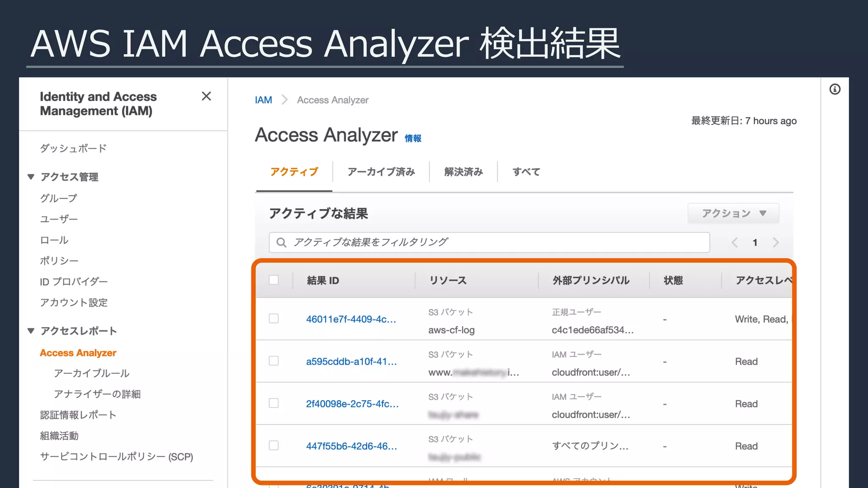Viewport: 868px width, 488px height.
Task: Open グループ in the sidebar
Action: tap(58, 198)
